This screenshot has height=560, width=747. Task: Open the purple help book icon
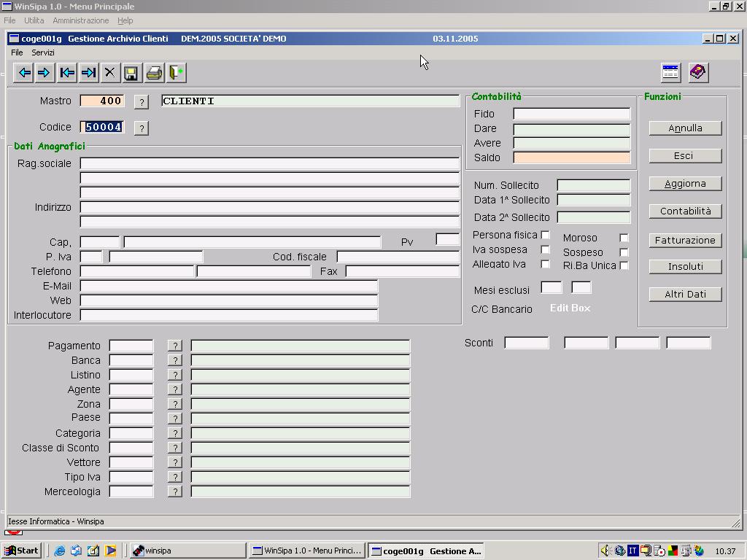tap(697, 71)
